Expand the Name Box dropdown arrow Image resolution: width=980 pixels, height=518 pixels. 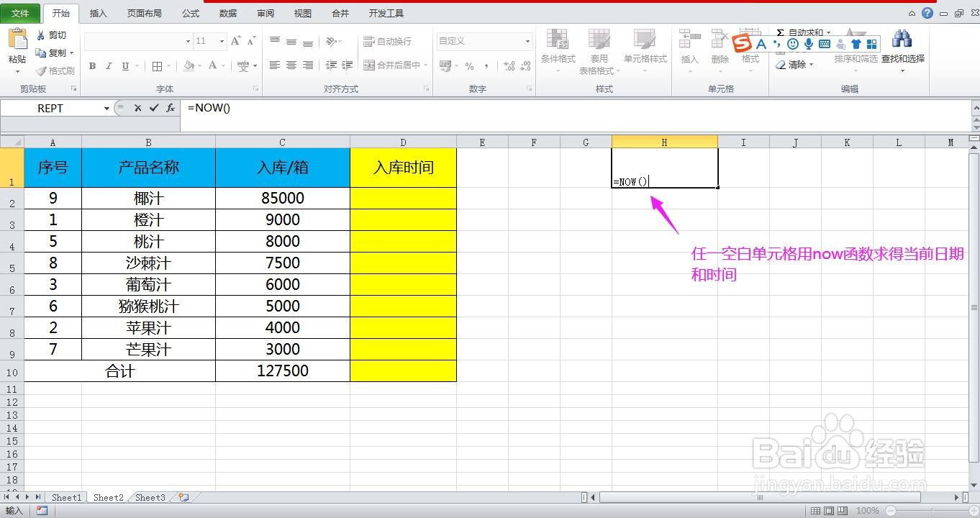click(106, 109)
